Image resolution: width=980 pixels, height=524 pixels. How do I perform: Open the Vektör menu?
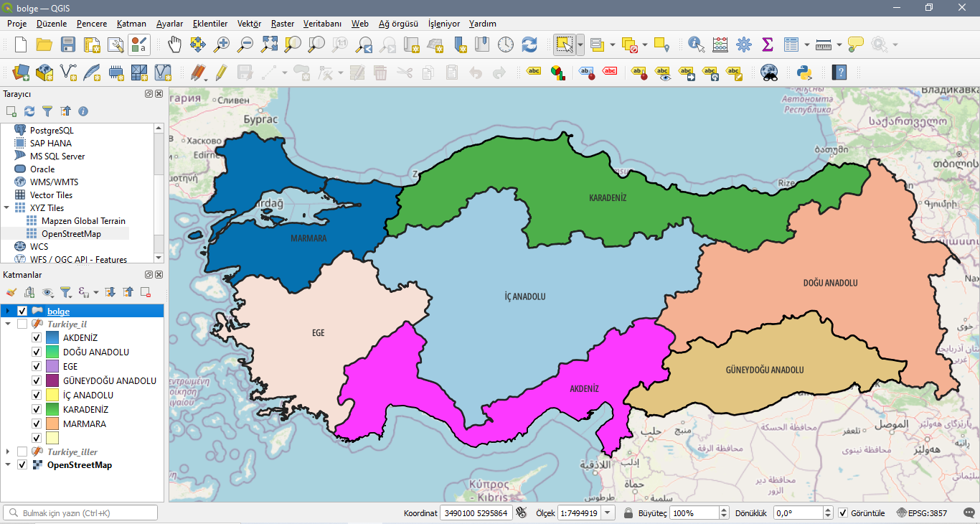tap(248, 24)
